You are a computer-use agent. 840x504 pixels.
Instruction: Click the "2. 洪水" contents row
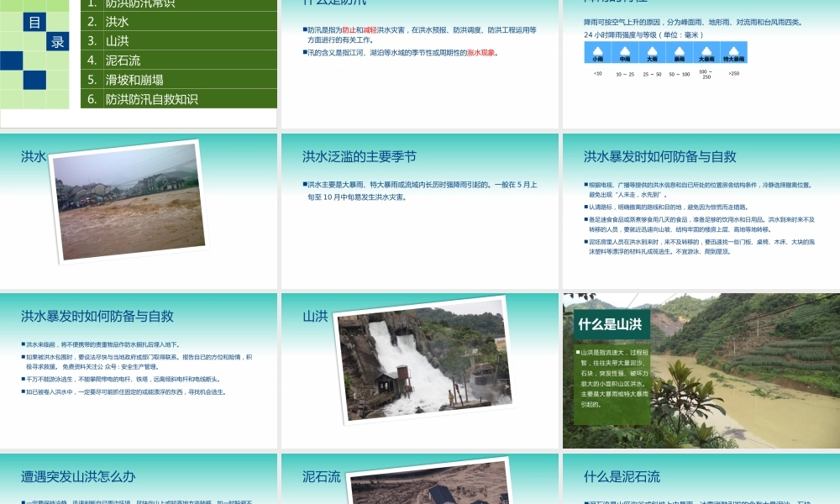tap(179, 22)
